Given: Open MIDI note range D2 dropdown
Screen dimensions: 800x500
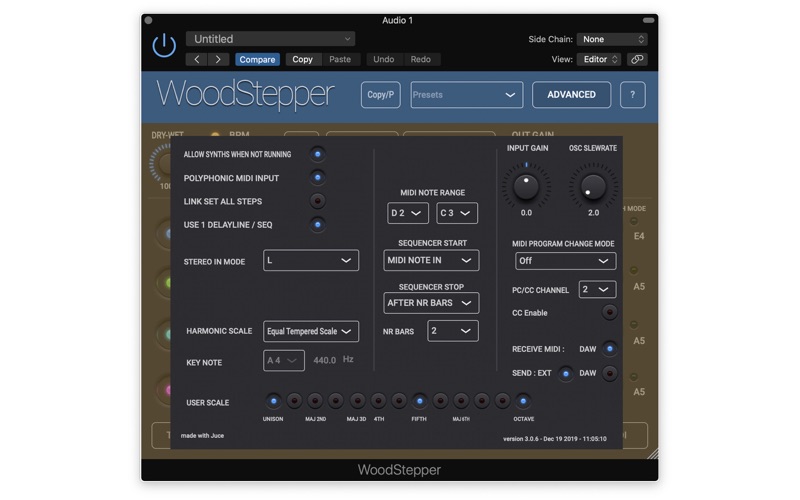Looking at the screenshot, I should [x=408, y=213].
